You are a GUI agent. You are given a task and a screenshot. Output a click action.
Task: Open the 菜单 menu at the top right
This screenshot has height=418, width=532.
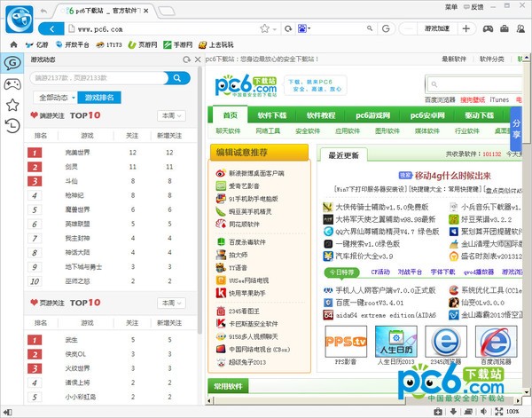(x=451, y=7)
